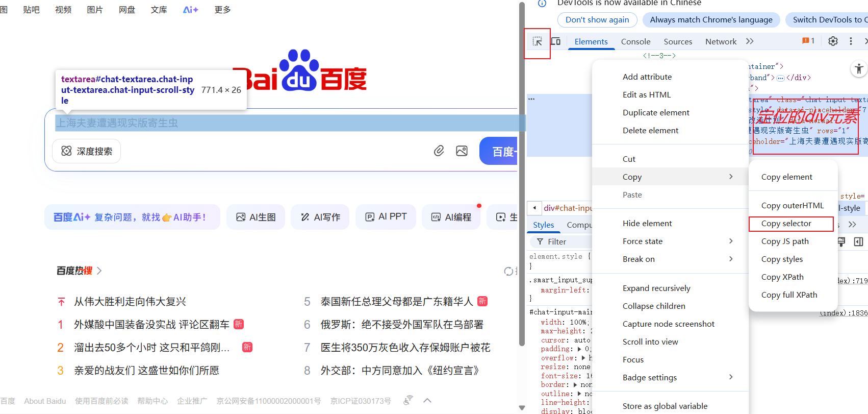The width and height of the screenshot is (868, 414).
Task: Click Always match Chrome's language
Action: coord(711,20)
